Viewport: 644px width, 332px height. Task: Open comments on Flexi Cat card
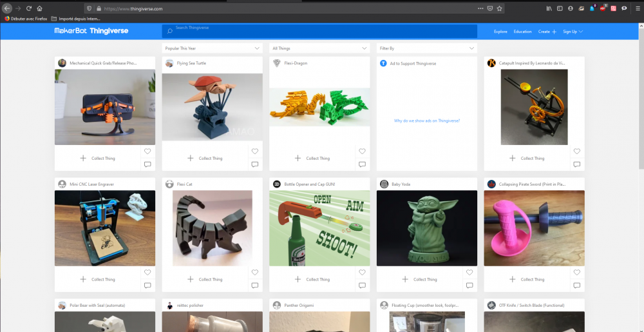[x=254, y=286]
